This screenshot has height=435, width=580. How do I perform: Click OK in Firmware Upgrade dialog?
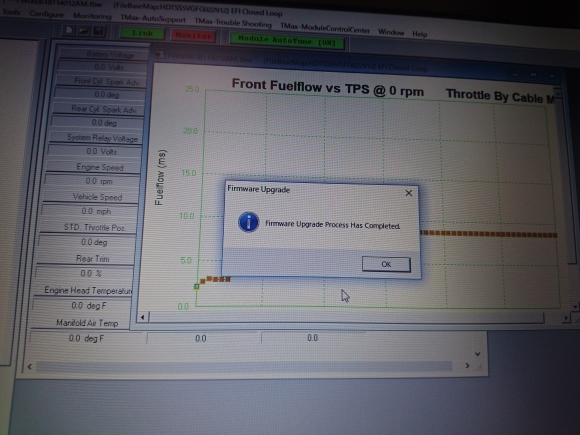386,264
